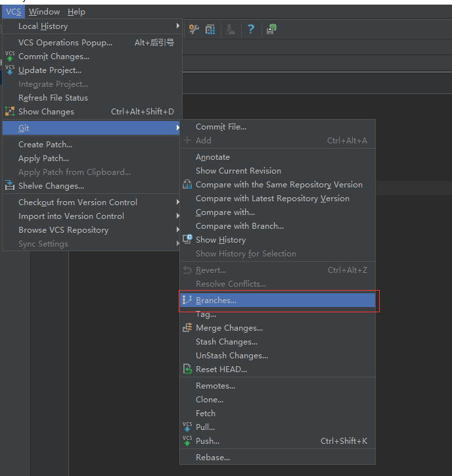Click Update Project blue arrow VCS icon
The width and height of the screenshot is (452, 476).
pos(10,70)
